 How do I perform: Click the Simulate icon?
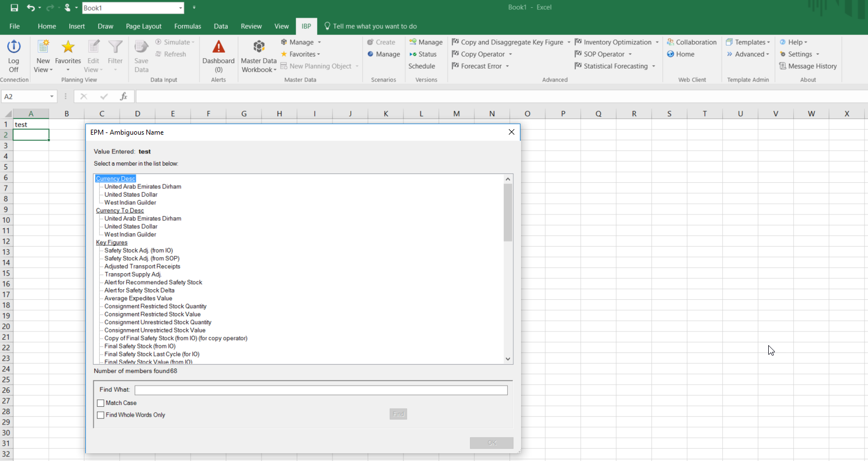click(x=159, y=42)
